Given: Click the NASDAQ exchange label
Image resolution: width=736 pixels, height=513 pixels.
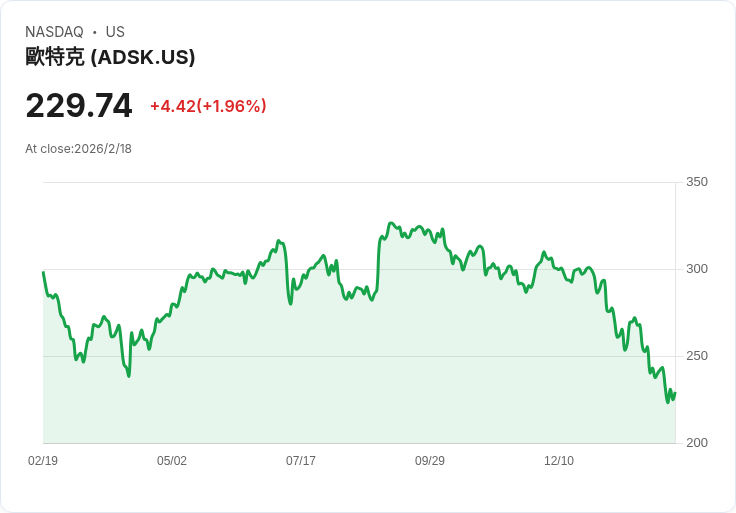Looking at the screenshot, I should coord(54,32).
